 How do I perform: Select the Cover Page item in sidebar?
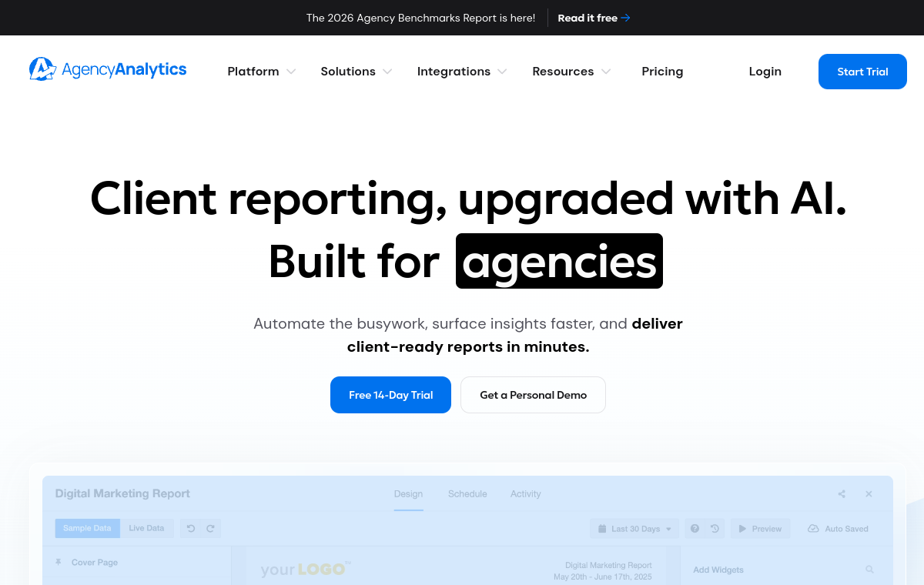click(95, 563)
